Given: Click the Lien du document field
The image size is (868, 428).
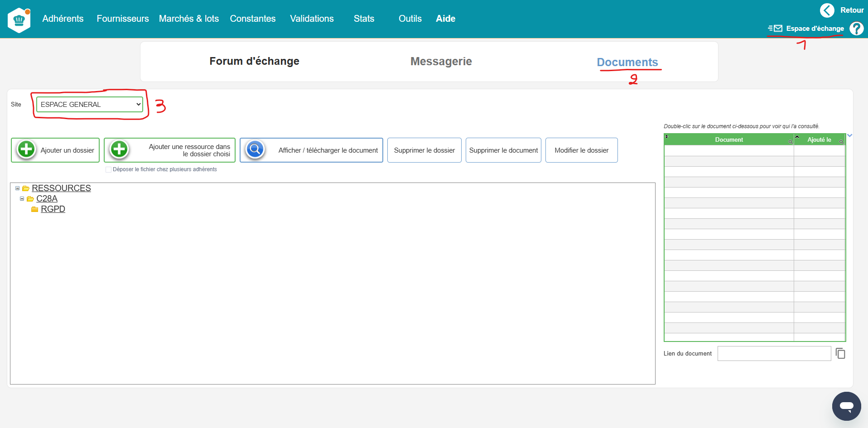Looking at the screenshot, I should pos(774,353).
